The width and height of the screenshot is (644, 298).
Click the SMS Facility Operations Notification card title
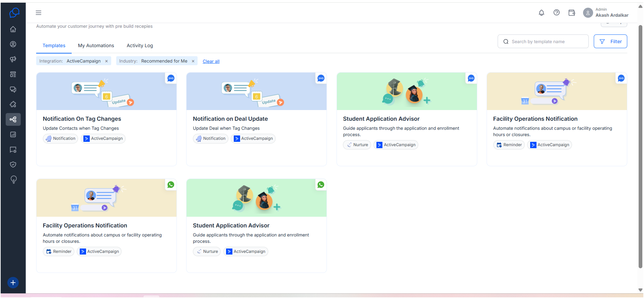click(535, 119)
